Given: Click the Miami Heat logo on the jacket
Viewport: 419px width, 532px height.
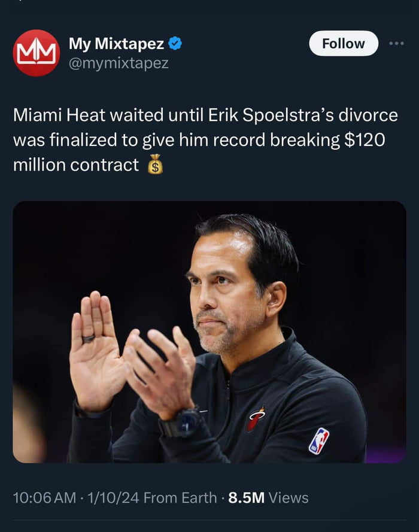Looking at the screenshot, I should point(256,418).
